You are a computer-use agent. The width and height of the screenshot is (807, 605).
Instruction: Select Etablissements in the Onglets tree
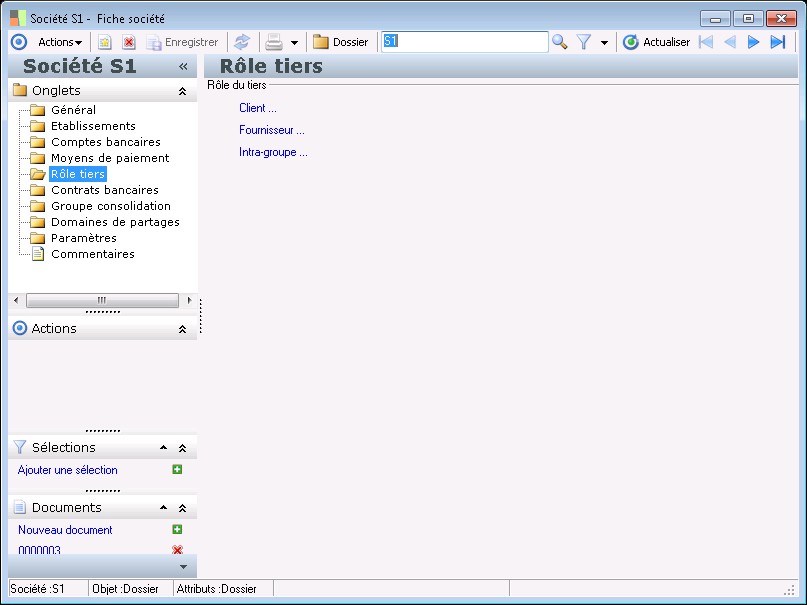point(93,126)
